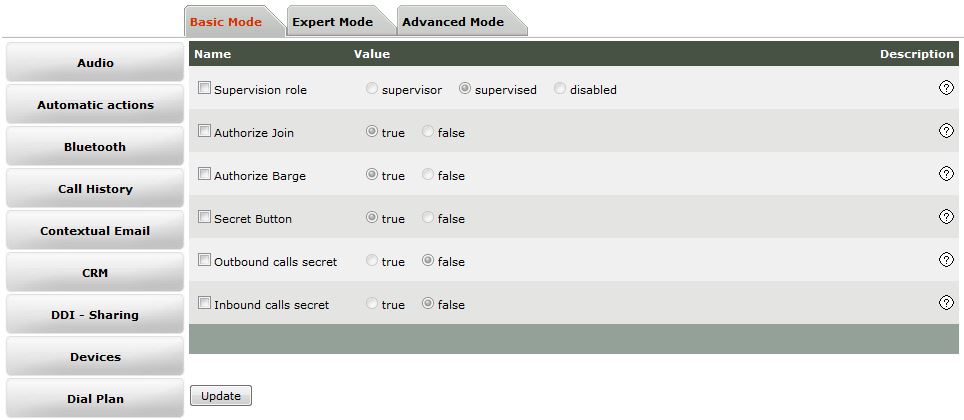Open the Audio settings section
Screen dimensions: 964x420
point(95,62)
